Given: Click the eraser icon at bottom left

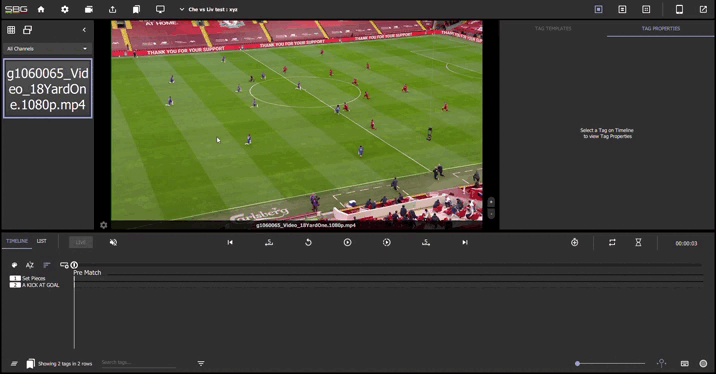Looking at the screenshot, I should coord(14,363).
